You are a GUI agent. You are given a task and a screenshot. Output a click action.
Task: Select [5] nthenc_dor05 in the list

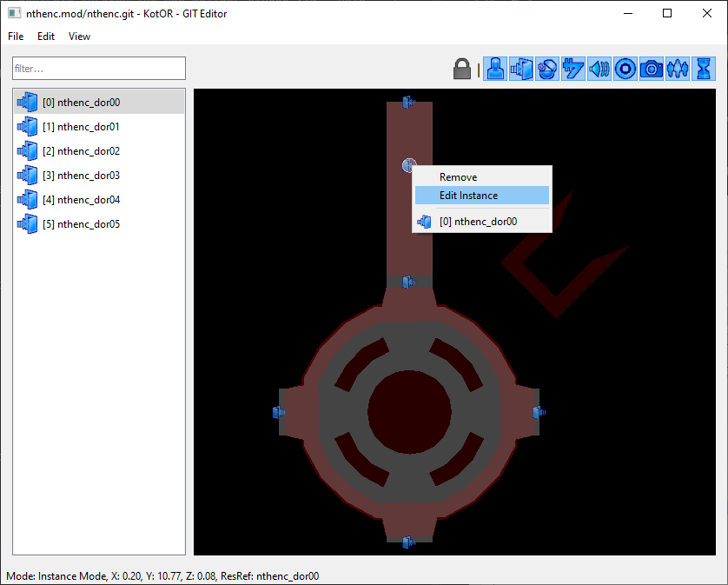coord(99,224)
